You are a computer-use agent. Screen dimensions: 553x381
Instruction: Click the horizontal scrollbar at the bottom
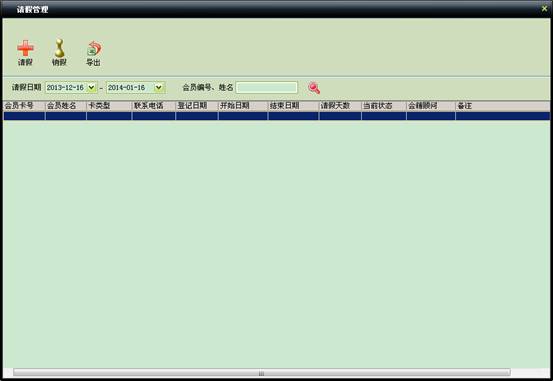(261, 373)
